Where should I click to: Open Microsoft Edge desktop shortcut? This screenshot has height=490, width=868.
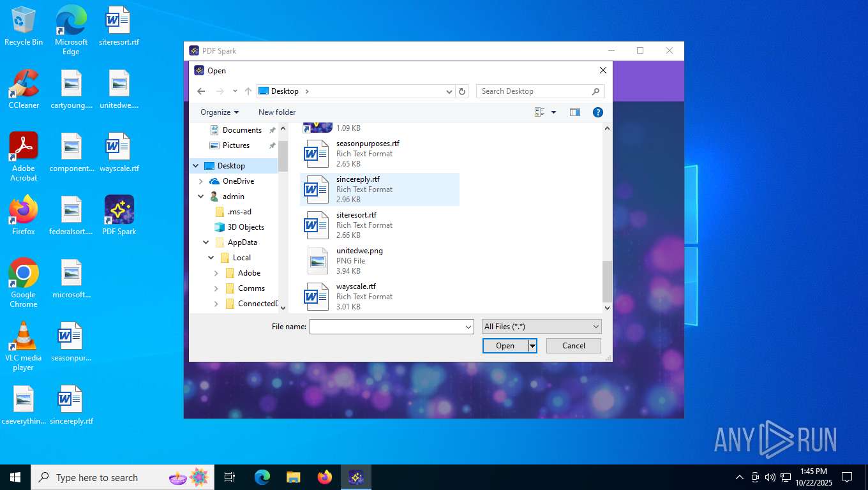pos(71,30)
